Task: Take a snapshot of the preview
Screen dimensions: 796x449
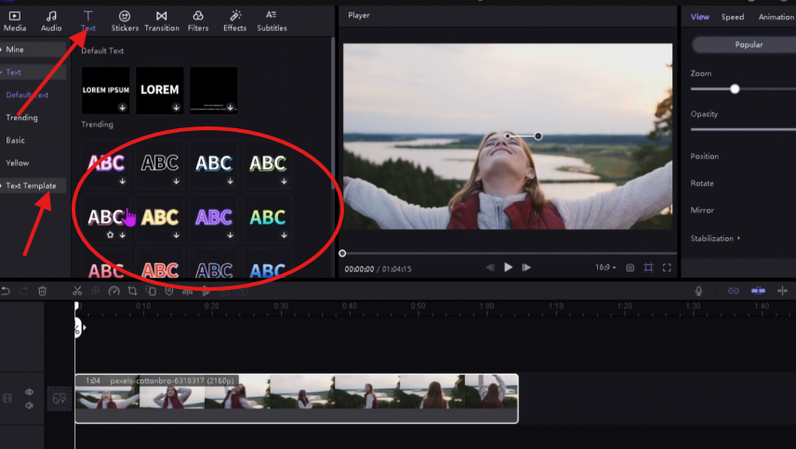Action: [630, 268]
